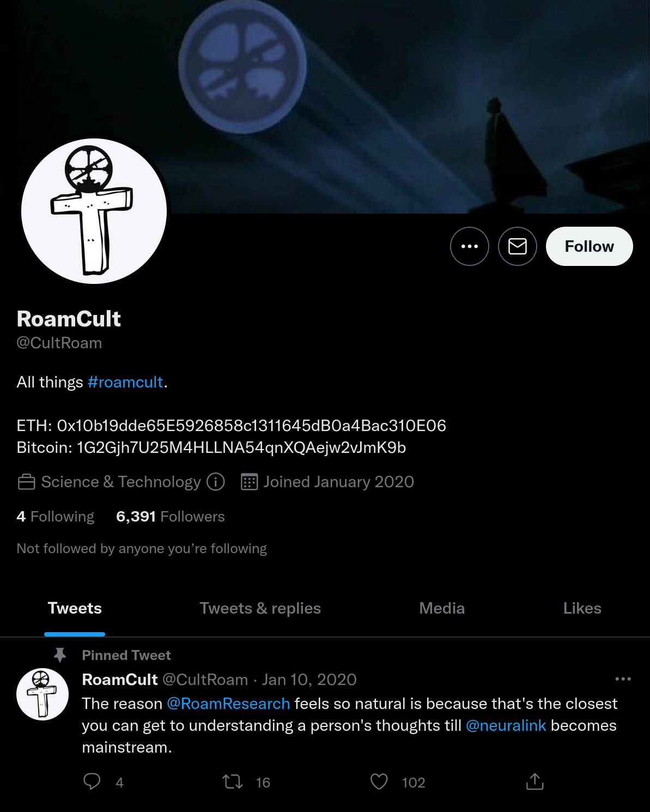Open the bat-signal header banner image

coord(381,82)
